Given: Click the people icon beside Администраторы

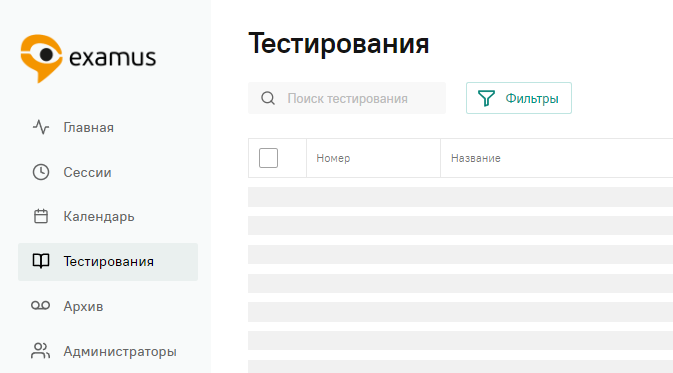Looking at the screenshot, I should coord(40,351).
